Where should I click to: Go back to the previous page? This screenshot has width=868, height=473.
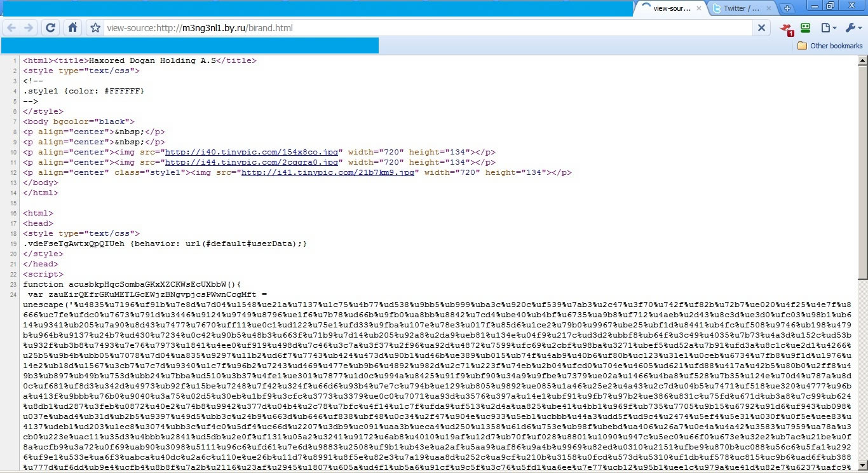click(11, 27)
